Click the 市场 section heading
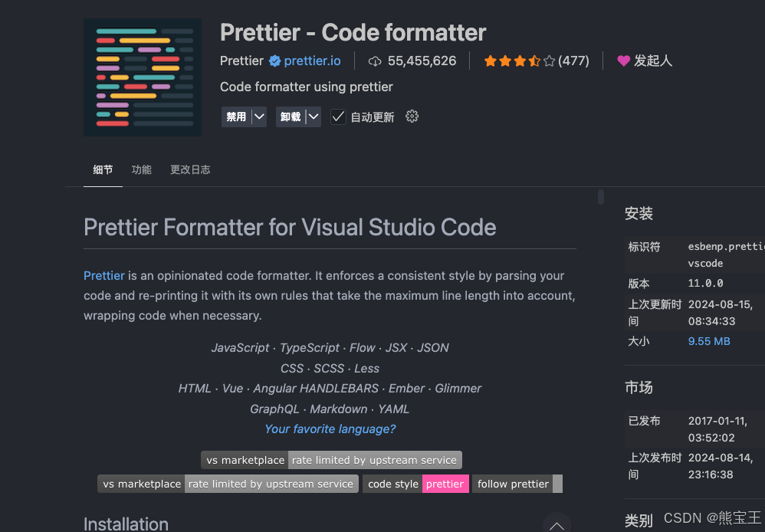The height and width of the screenshot is (532, 765). pyautogui.click(x=639, y=388)
